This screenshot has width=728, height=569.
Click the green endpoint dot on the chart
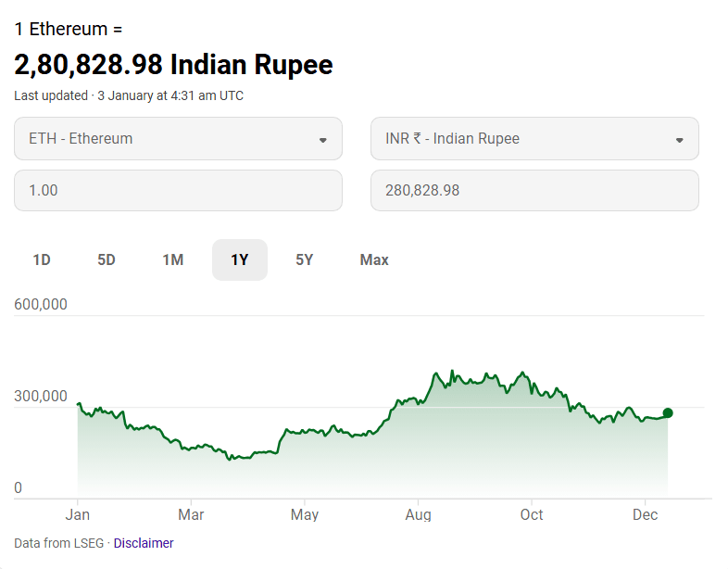(x=668, y=413)
